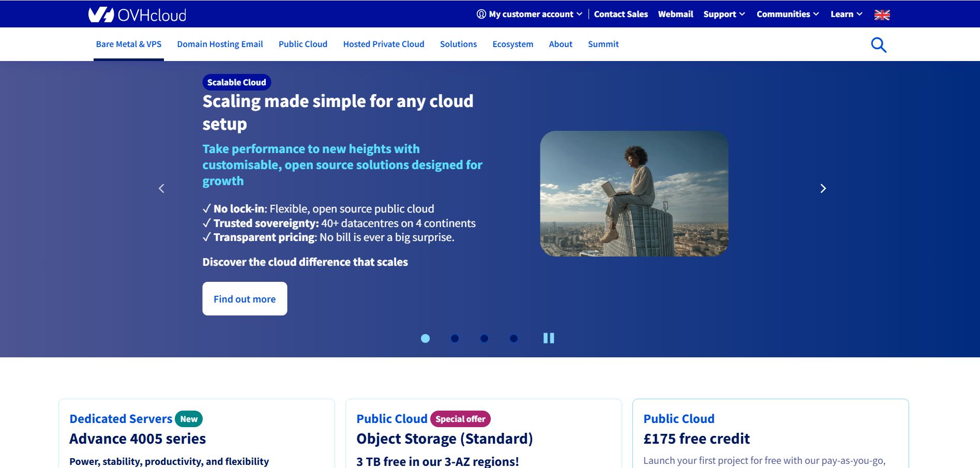Click the customer account person icon
980x468 pixels.
[481, 14]
